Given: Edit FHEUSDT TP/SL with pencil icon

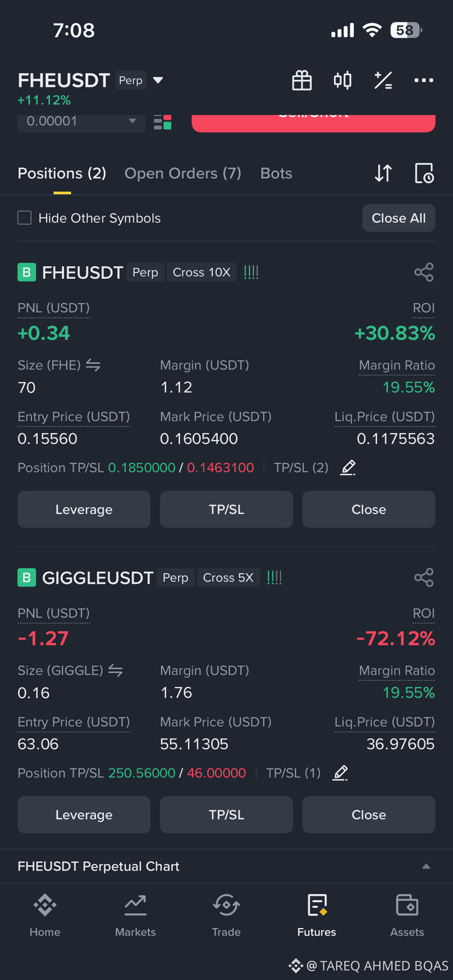Looking at the screenshot, I should tap(348, 468).
